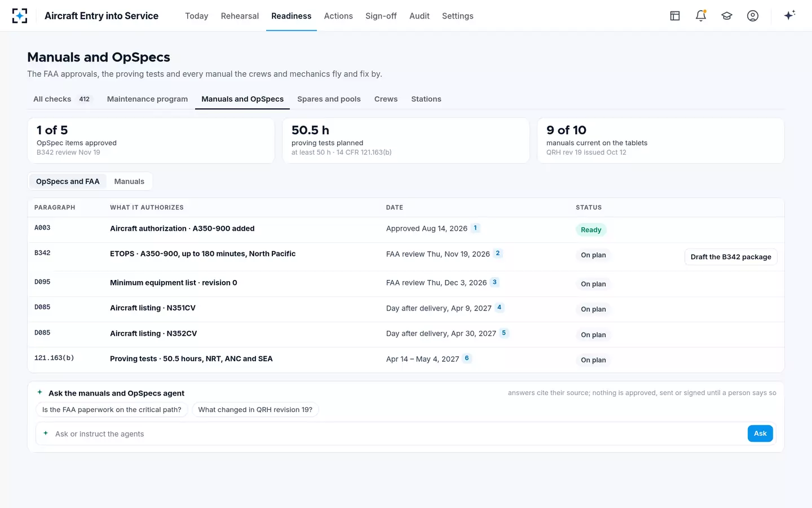Open the layout panel icon

coord(675,16)
